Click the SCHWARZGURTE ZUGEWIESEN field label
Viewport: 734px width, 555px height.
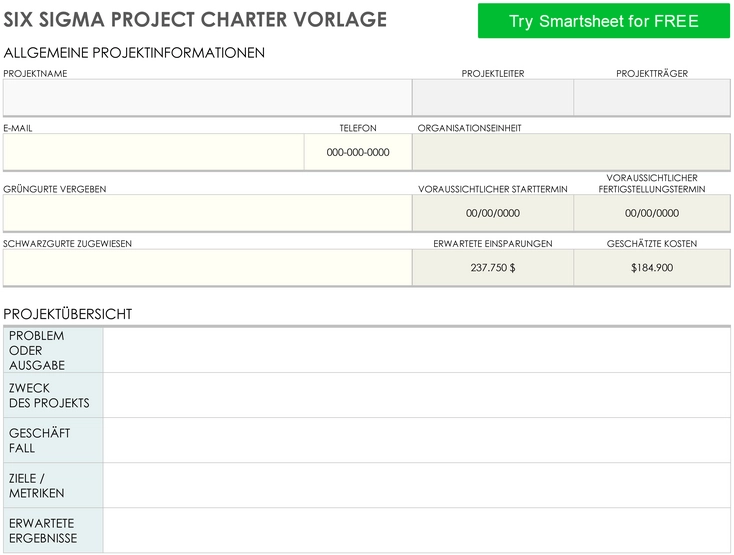pos(67,244)
